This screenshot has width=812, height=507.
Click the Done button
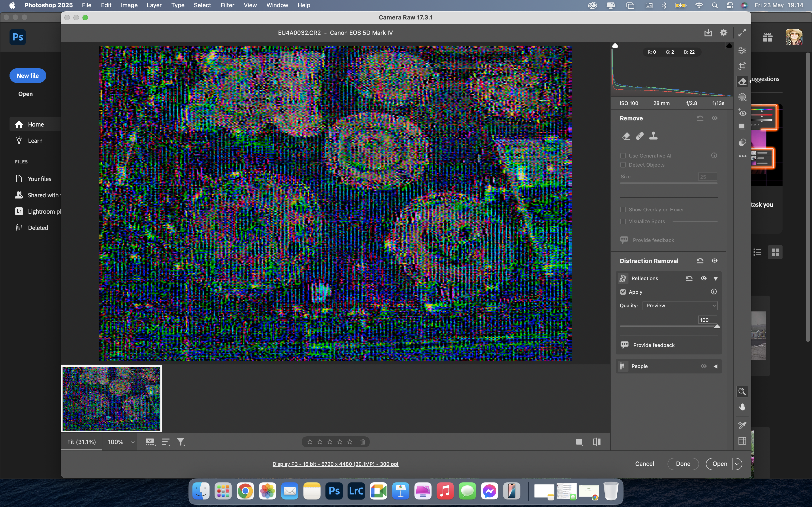(x=683, y=464)
